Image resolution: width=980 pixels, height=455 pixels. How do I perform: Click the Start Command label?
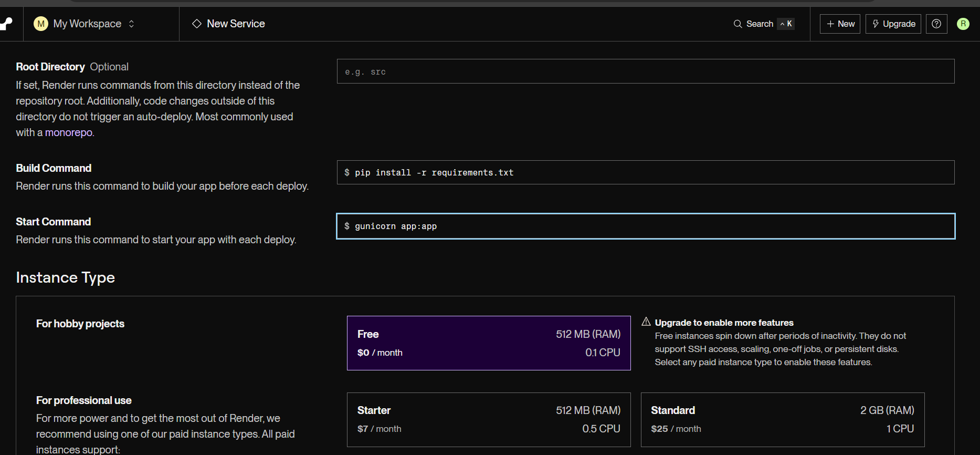coord(53,222)
